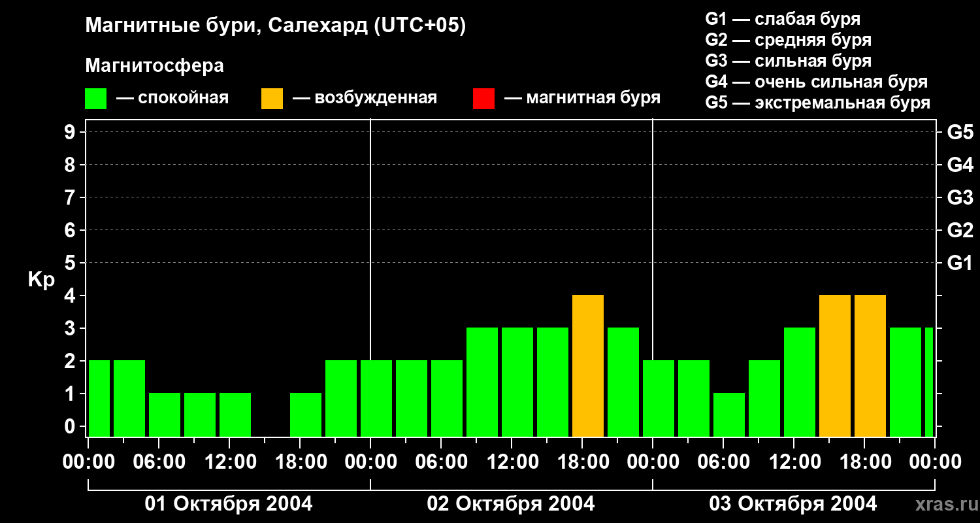
Task: Click the 'Магнитосфера' heading
Action: point(155,66)
